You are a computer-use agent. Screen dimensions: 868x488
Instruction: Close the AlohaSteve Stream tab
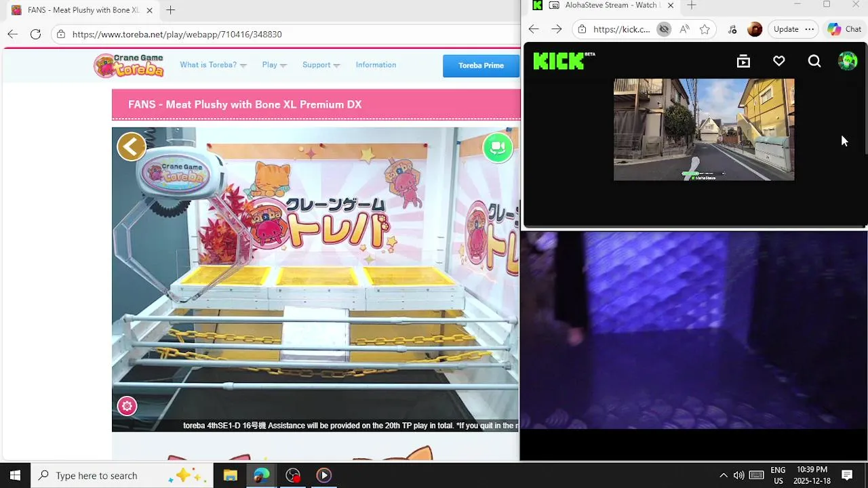point(670,5)
